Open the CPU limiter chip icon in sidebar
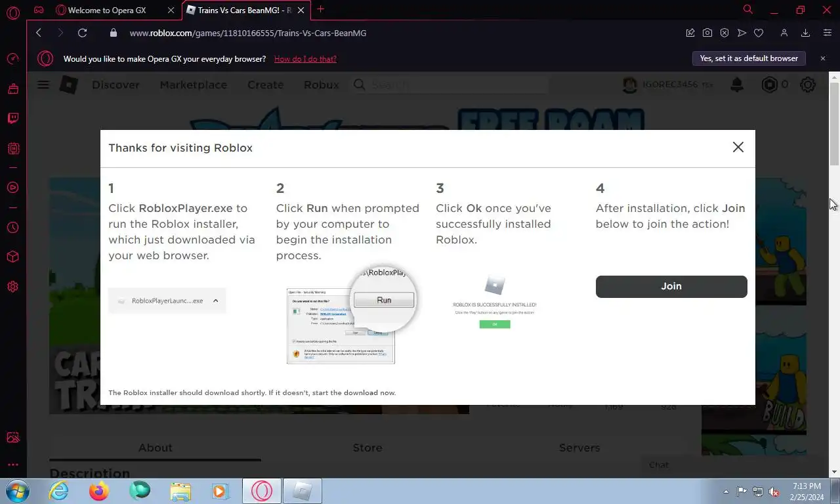This screenshot has height=504, width=840. [12, 149]
